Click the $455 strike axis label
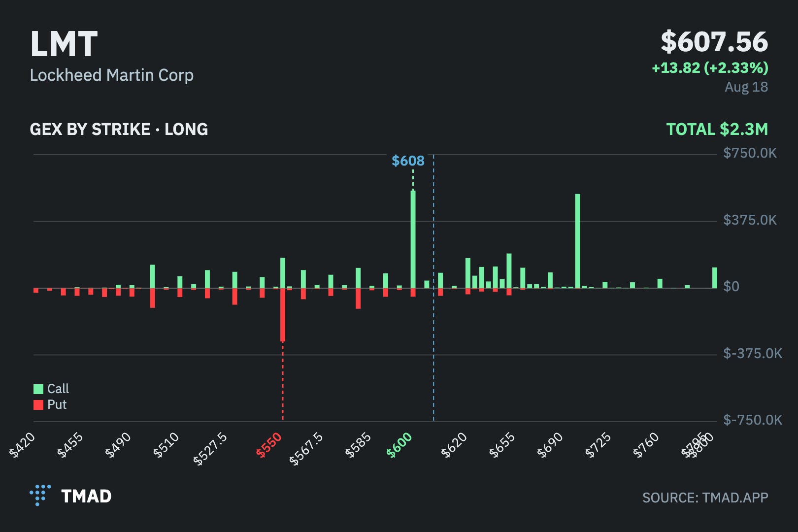 click(70, 445)
